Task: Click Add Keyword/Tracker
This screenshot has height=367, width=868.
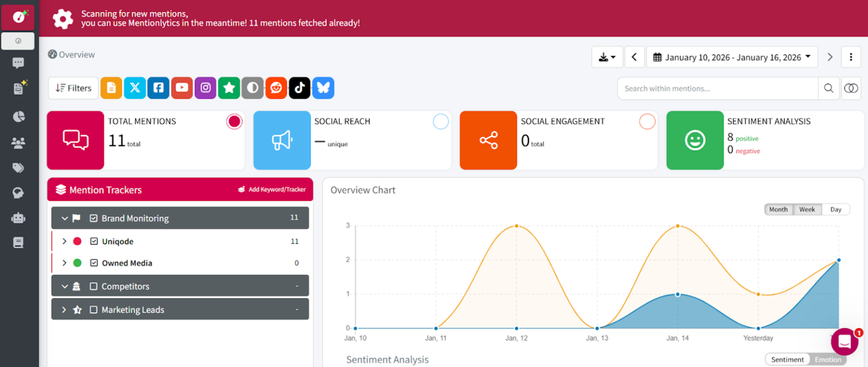Action: pyautogui.click(x=272, y=189)
